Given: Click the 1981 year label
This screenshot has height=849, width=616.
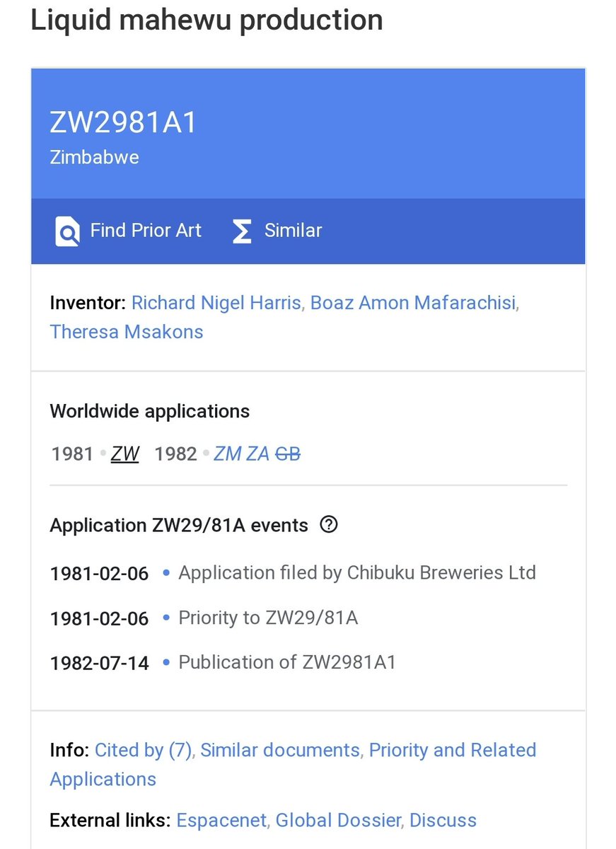Looking at the screenshot, I should click(72, 454).
